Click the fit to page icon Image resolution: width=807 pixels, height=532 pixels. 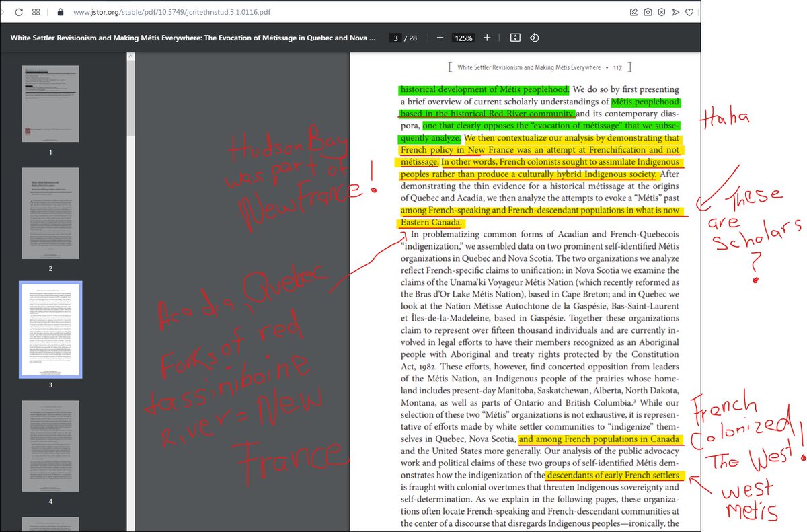(514, 38)
